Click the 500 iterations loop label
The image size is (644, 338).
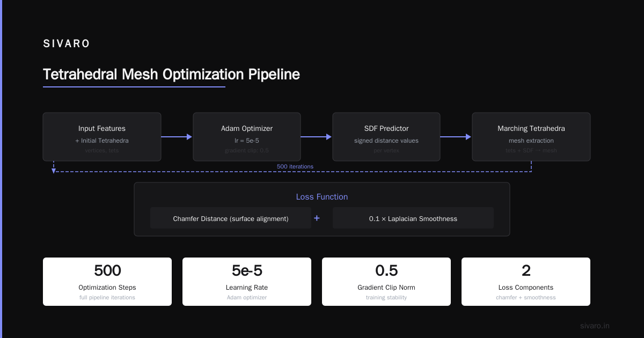click(295, 166)
